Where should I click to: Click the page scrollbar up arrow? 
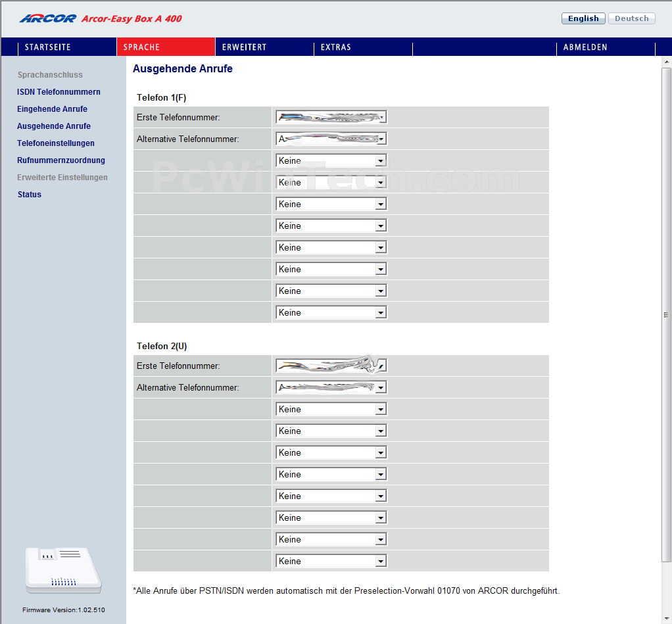pos(667,62)
